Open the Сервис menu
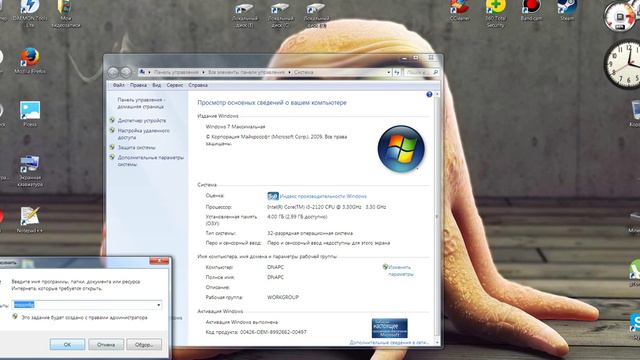 pos(175,85)
